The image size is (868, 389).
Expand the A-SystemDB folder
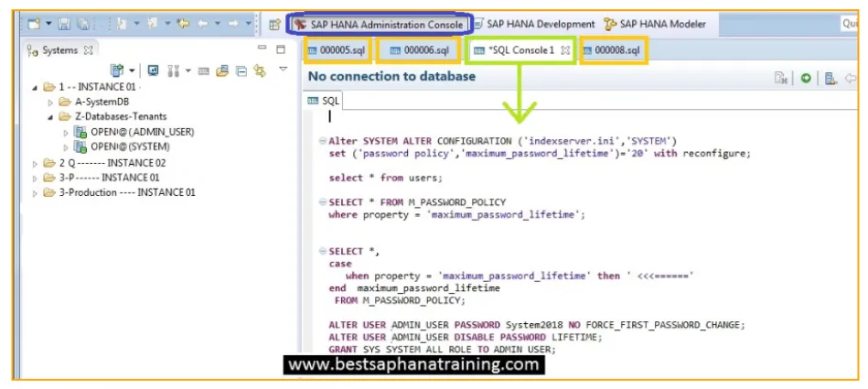50,102
